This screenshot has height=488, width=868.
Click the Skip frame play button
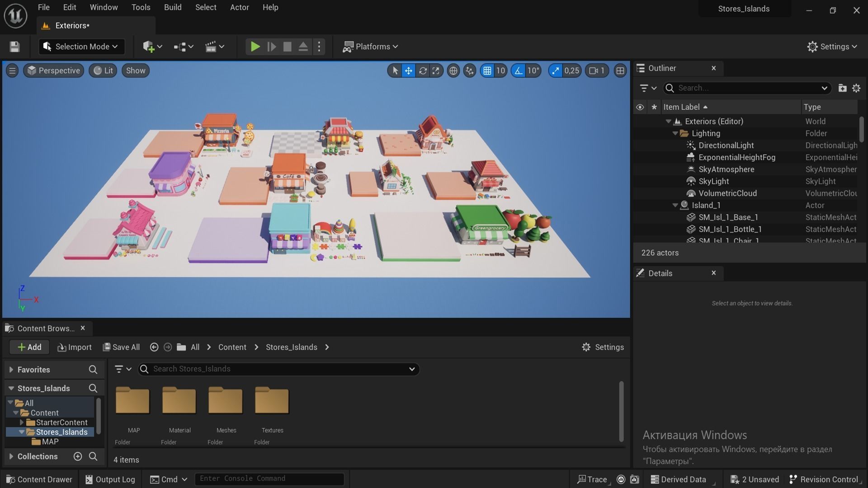click(x=271, y=47)
